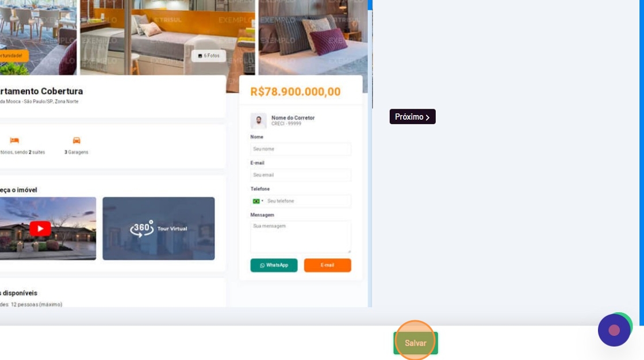Screen dimensions: 644x360
Task: Open the purple chat widget bubble
Action: (x=614, y=330)
